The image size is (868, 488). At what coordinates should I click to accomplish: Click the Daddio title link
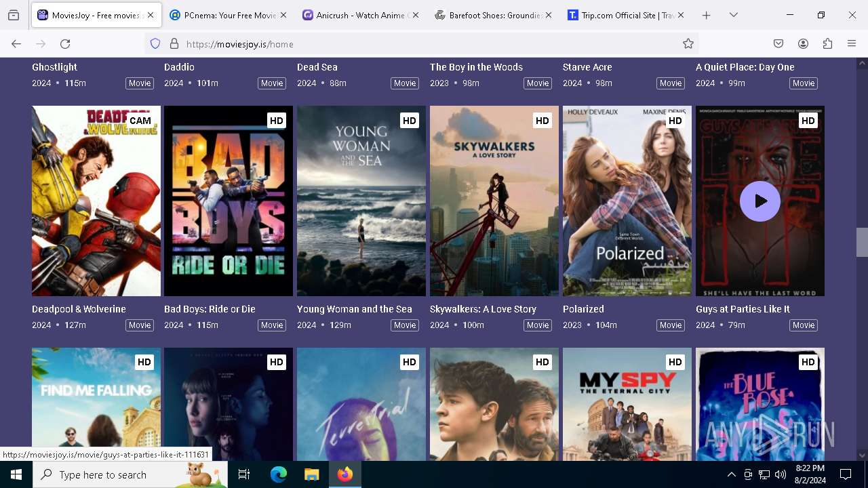coord(179,67)
